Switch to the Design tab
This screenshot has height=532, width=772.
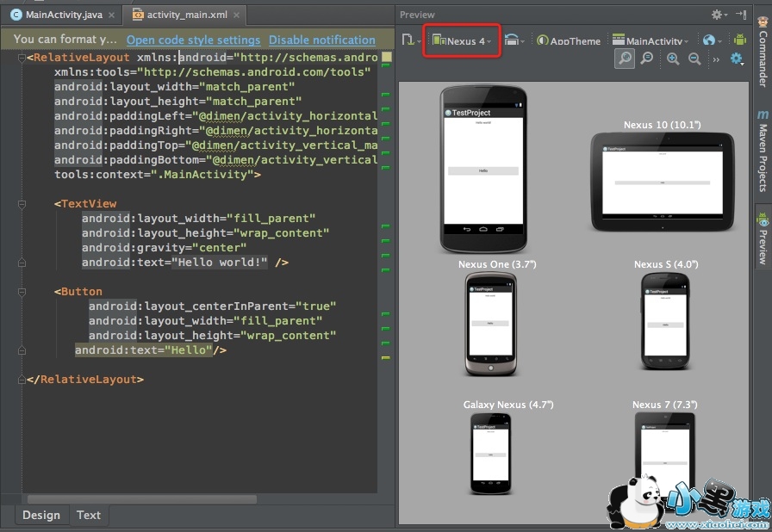(41, 515)
